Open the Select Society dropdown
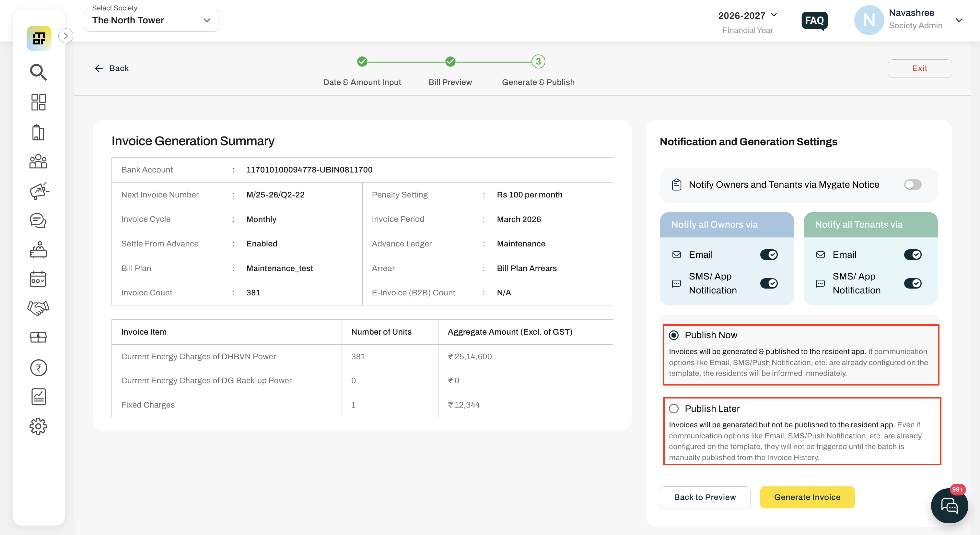Viewport: 980px width, 535px height. tap(151, 20)
